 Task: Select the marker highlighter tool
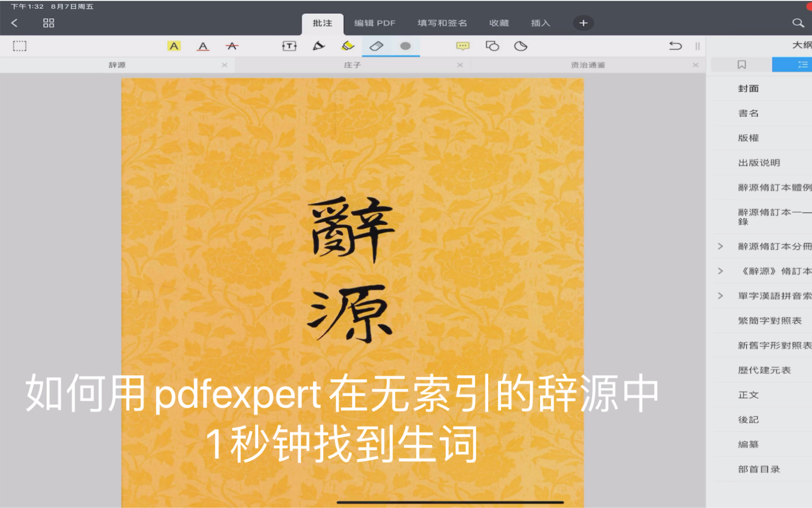(348, 46)
